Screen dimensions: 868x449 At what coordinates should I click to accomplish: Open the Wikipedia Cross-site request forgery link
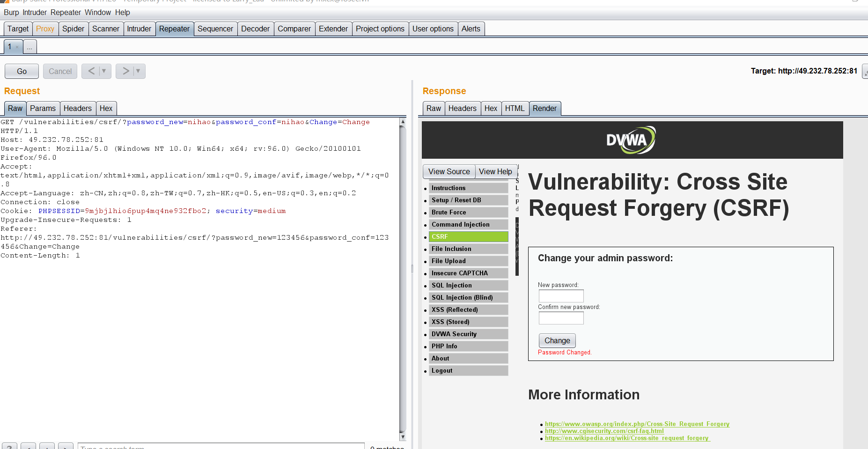point(627,438)
